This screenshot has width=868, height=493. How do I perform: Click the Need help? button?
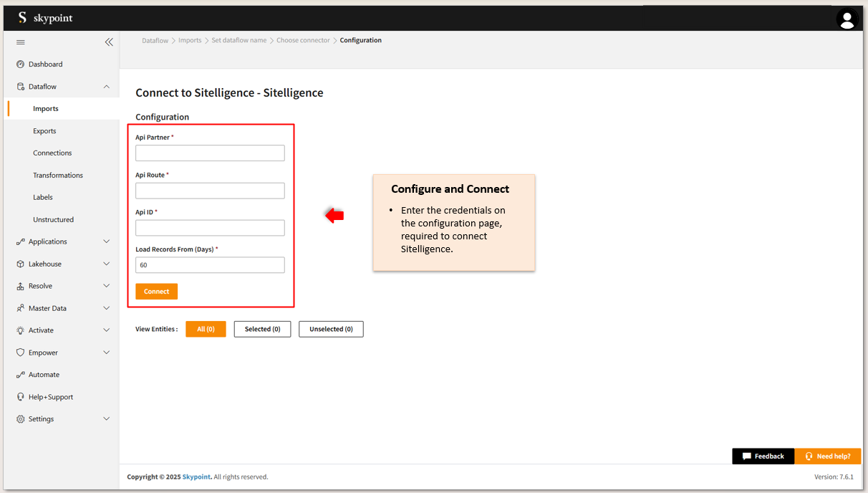click(828, 456)
